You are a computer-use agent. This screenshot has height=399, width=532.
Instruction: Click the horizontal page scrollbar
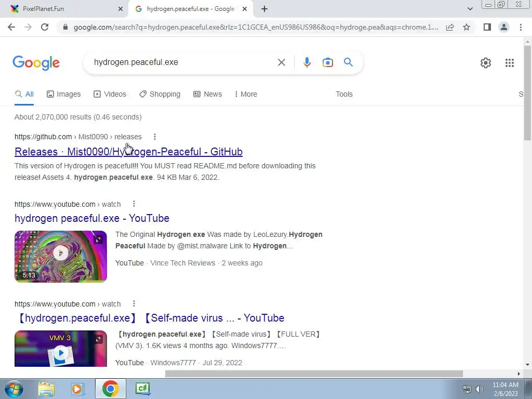pos(314,374)
